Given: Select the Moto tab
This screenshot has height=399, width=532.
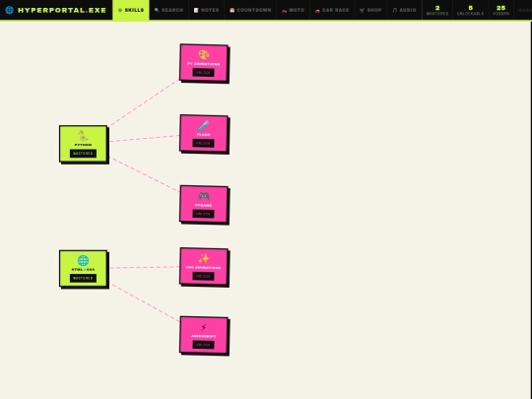Looking at the screenshot, I should 293,10.
